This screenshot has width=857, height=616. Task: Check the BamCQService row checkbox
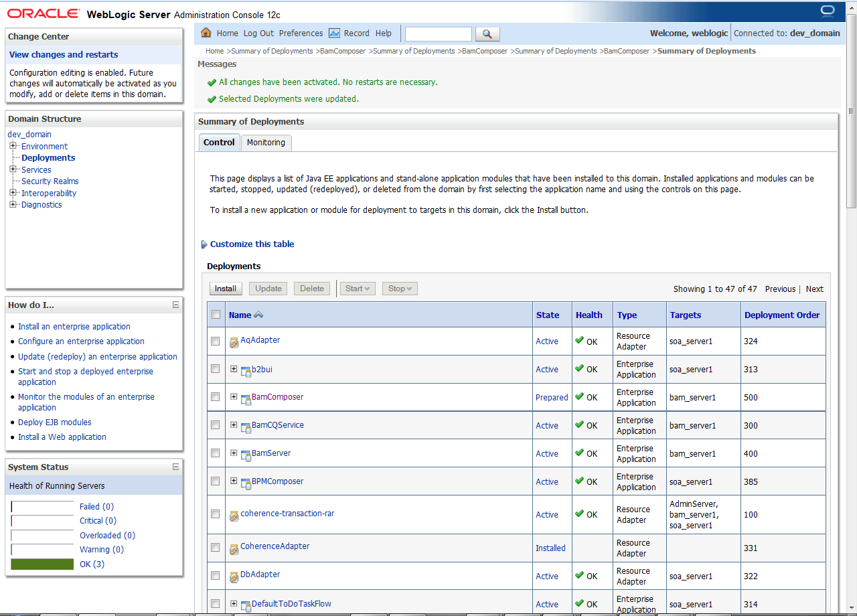click(216, 425)
